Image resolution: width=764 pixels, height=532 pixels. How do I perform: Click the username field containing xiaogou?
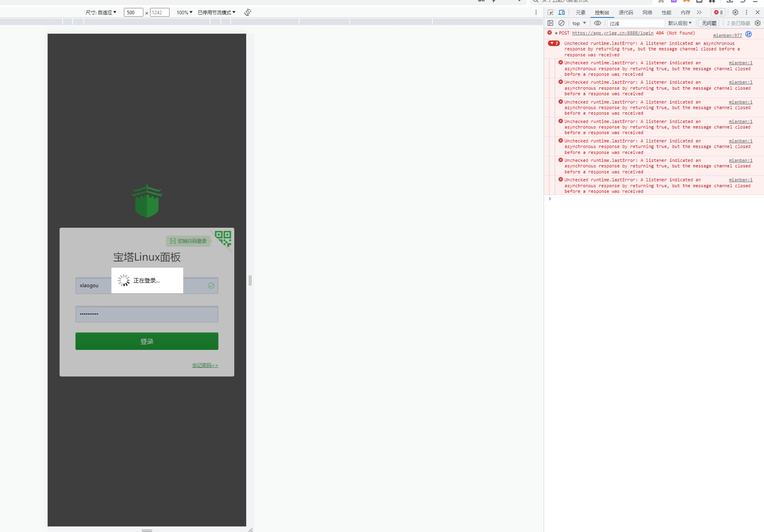pos(147,286)
